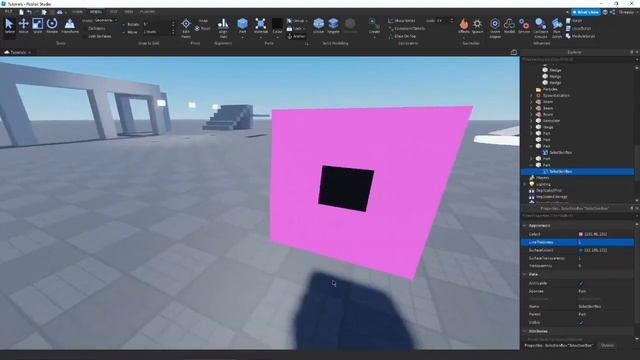Toggle Anchor on selected part
Image resolution: width=640 pixels, height=360 pixels.
click(x=296, y=36)
